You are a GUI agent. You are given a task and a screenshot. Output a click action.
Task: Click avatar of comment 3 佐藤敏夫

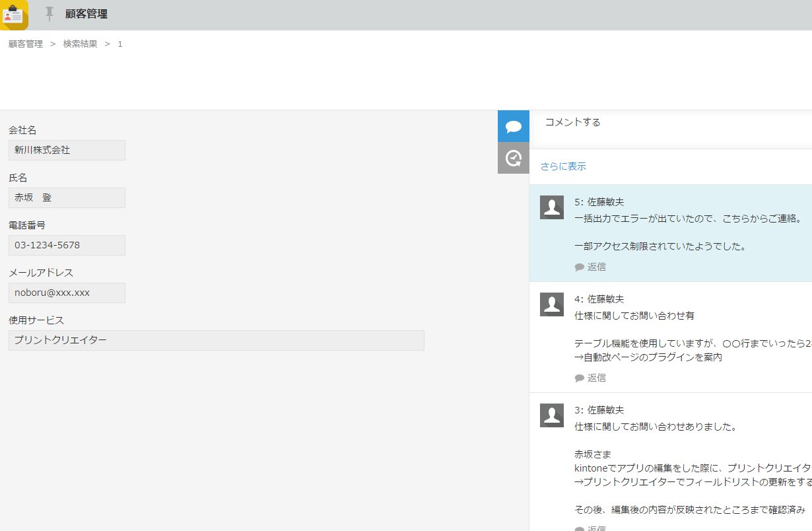[x=552, y=415]
